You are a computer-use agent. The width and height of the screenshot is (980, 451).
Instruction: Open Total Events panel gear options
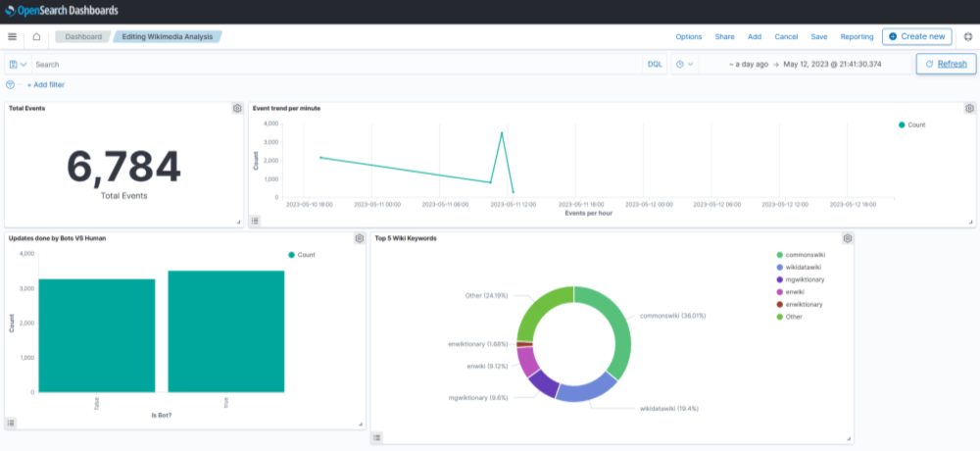(x=236, y=108)
